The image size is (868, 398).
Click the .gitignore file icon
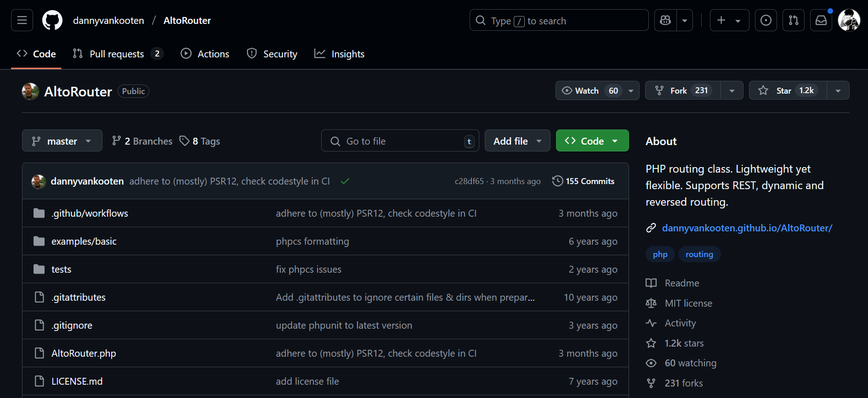tap(40, 325)
